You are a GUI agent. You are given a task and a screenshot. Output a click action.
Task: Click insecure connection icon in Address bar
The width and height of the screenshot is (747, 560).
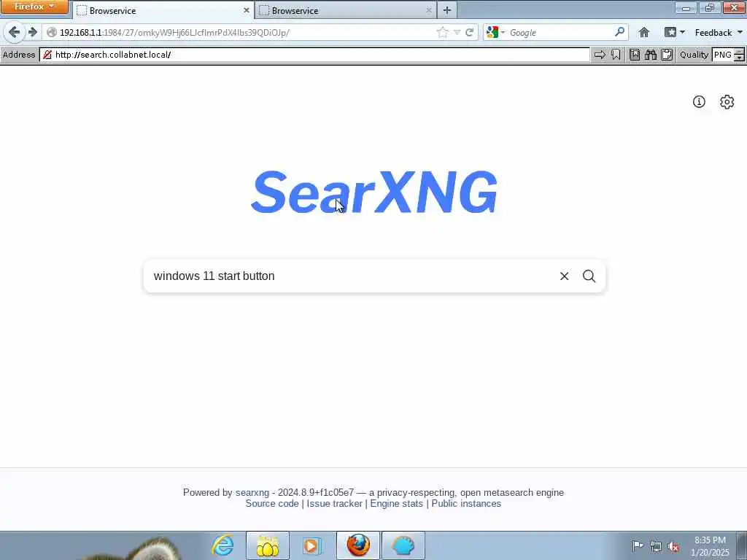(47, 55)
